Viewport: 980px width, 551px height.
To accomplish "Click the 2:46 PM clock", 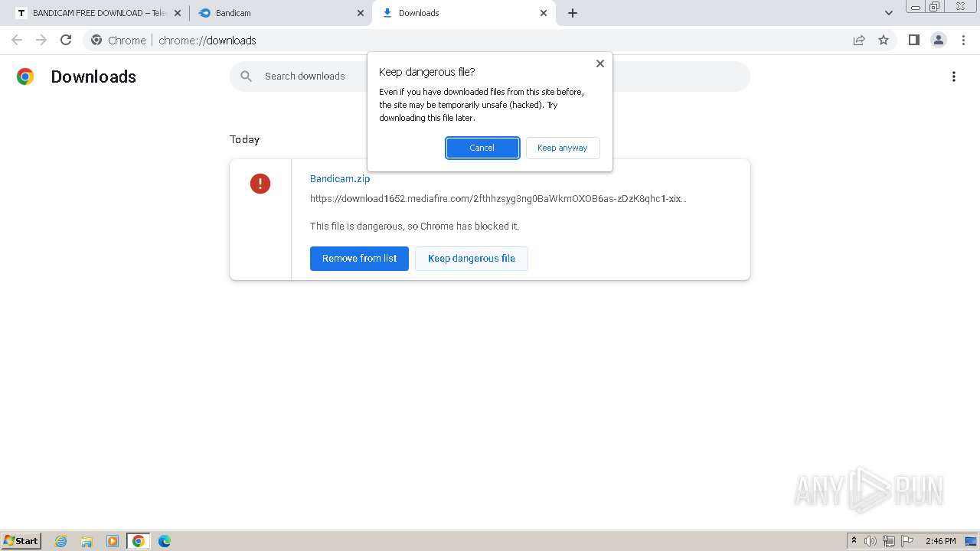I will [x=941, y=541].
